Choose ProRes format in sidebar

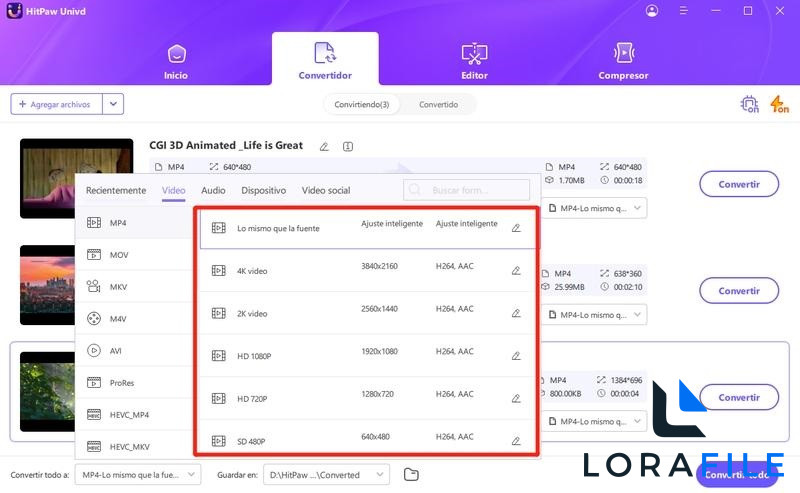[134, 382]
